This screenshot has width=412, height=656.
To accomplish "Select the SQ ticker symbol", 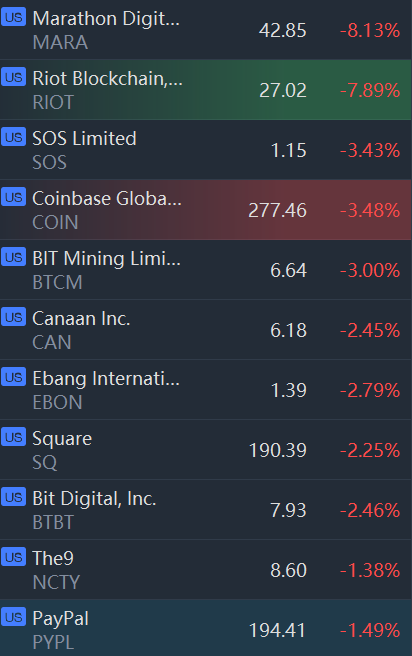I will click(44, 462).
